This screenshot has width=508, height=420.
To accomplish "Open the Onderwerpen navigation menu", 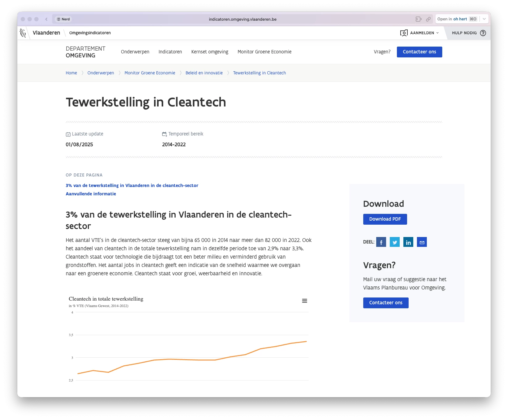I will pyautogui.click(x=135, y=52).
